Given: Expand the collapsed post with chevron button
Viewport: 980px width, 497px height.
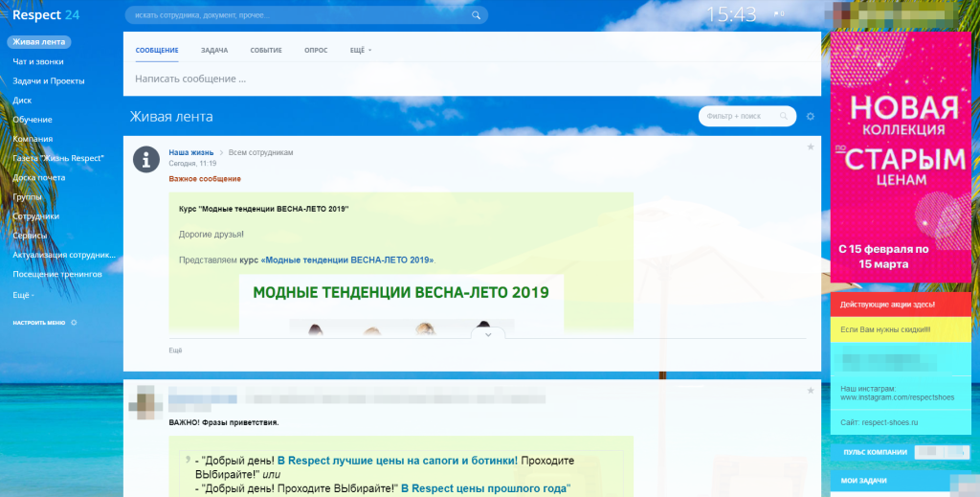Looking at the screenshot, I should pyautogui.click(x=488, y=334).
